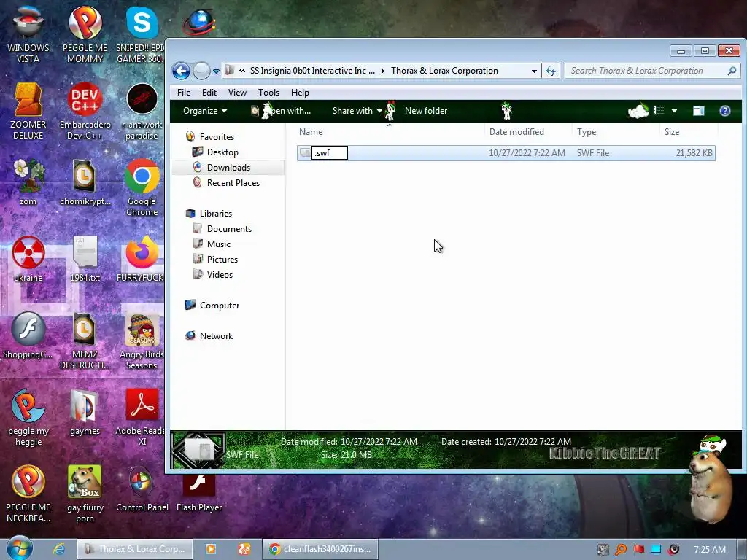Viewport: 747px width, 560px height.
Task: Click the chomikrypt... desktop icon
Action: pos(85,182)
